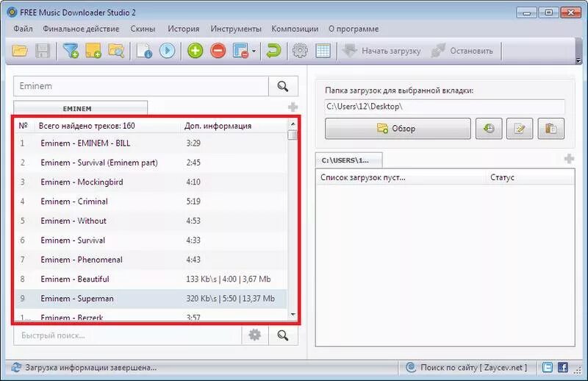
Task: Click the green plus add icon
Action: 195,51
